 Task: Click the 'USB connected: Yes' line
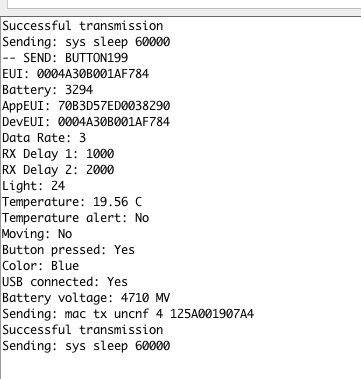(65, 282)
